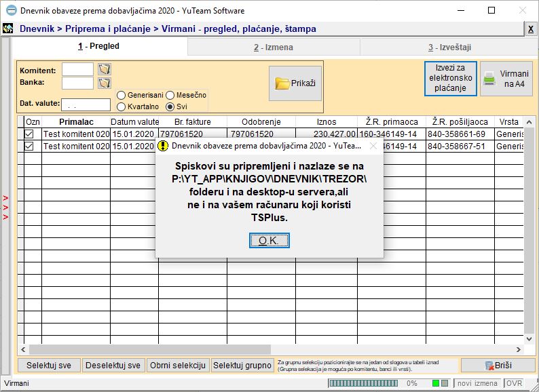Click the red arrows on left side panel
539x392 pixels.
tap(5, 208)
